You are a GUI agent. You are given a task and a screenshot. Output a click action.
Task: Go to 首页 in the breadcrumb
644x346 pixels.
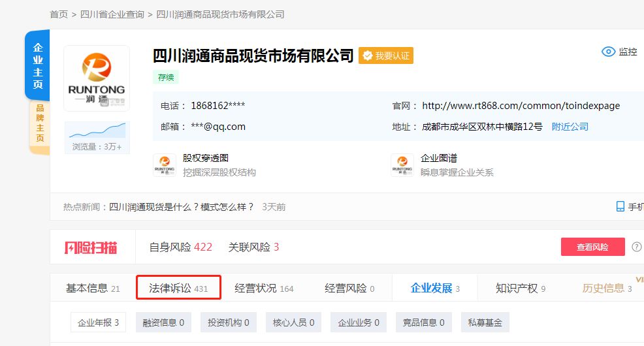(59, 14)
